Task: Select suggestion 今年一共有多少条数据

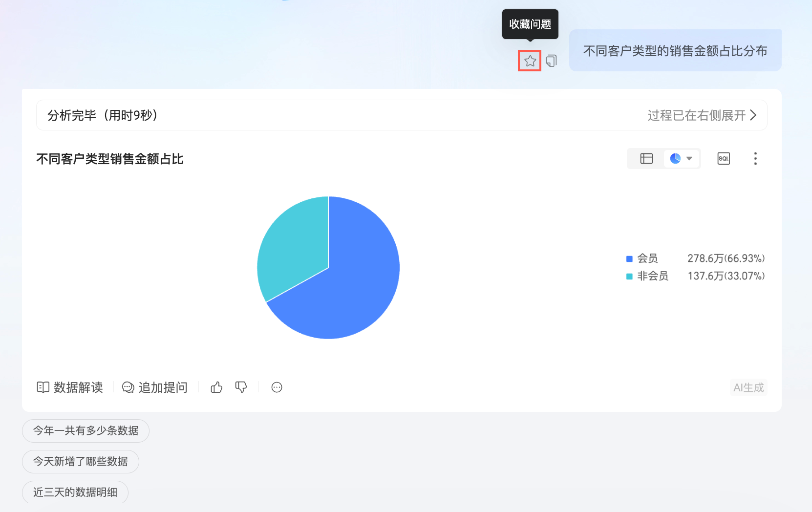Action: (85, 431)
